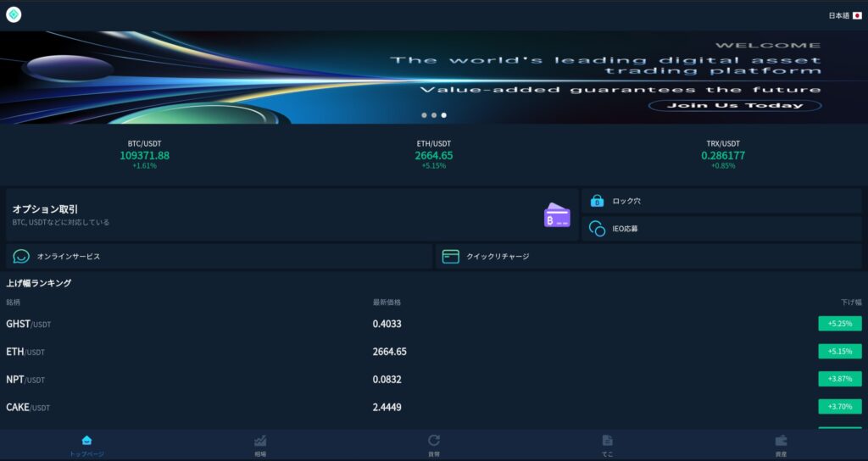Open the market chart tab
Viewport: 868px width, 461px height.
click(260, 446)
